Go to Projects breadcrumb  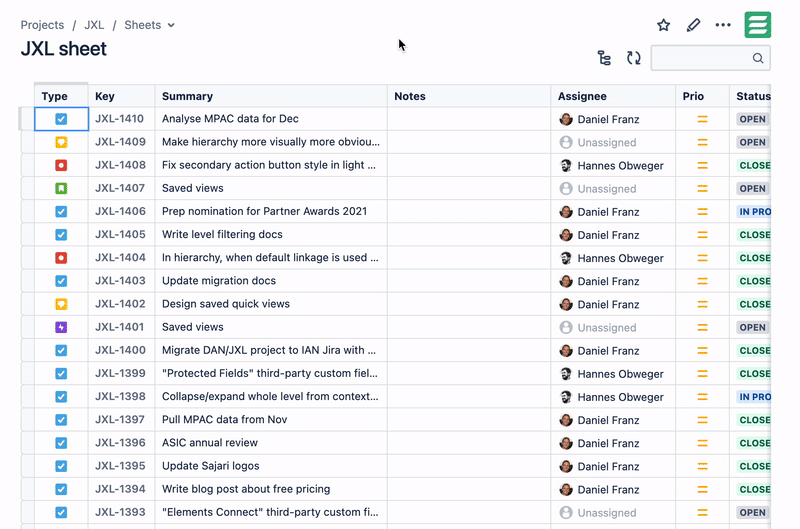click(x=42, y=25)
